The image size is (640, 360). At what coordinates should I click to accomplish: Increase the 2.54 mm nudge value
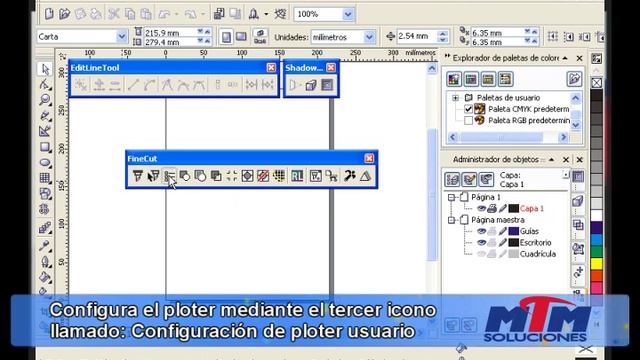(x=443, y=33)
